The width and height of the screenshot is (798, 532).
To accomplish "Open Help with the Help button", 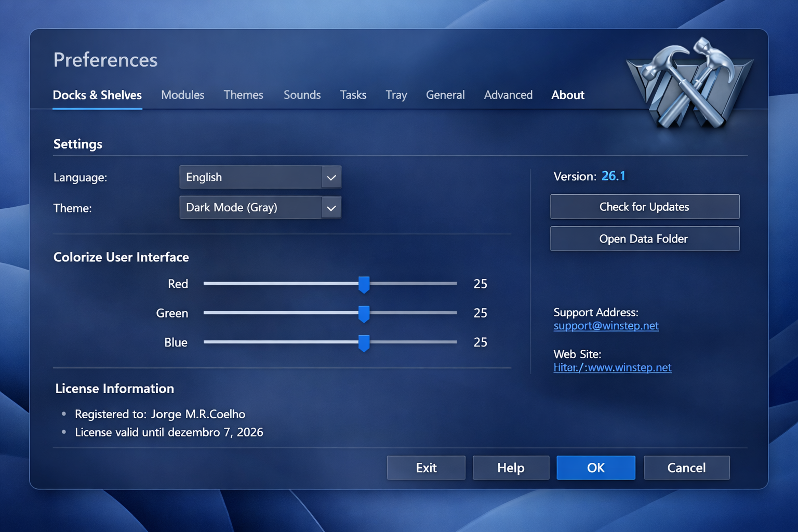I will (x=511, y=468).
